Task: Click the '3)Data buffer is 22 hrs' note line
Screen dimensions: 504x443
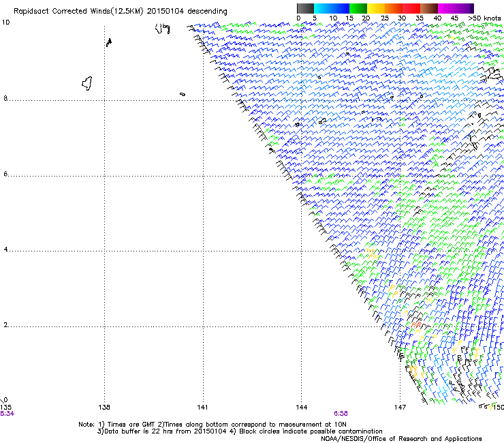Action: (240, 431)
